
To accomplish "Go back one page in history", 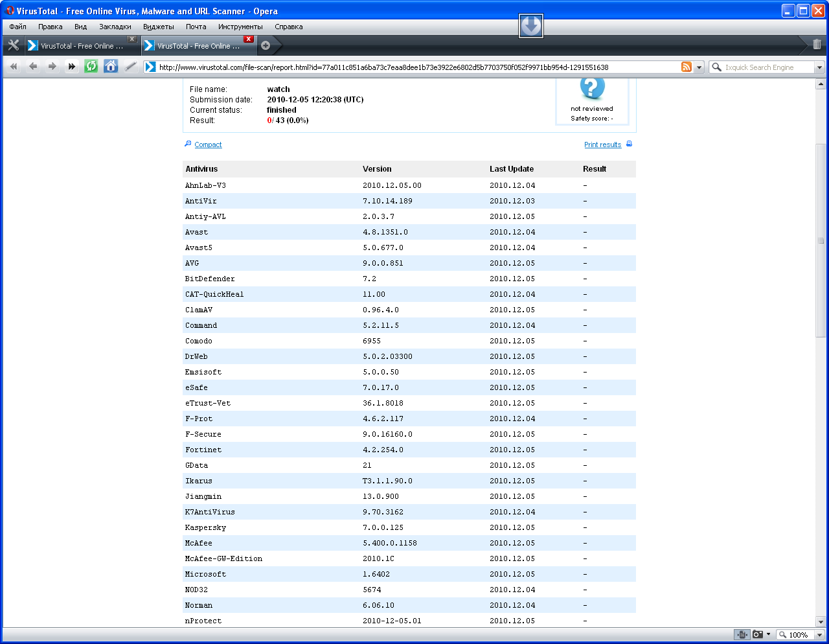I will 33,66.
